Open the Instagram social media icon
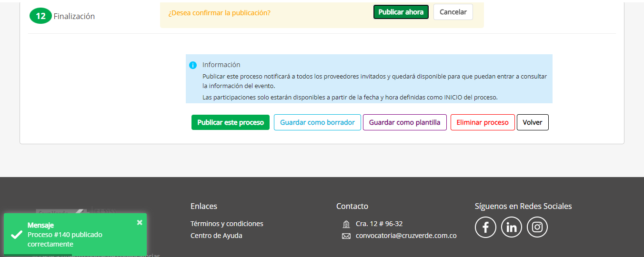The image size is (644, 257). tap(537, 227)
